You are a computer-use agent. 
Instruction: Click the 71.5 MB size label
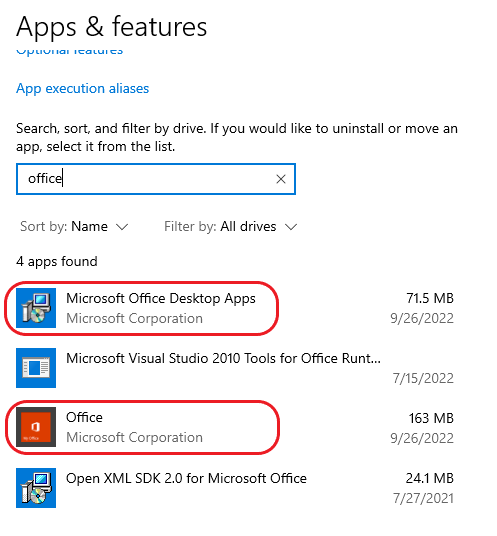(430, 298)
